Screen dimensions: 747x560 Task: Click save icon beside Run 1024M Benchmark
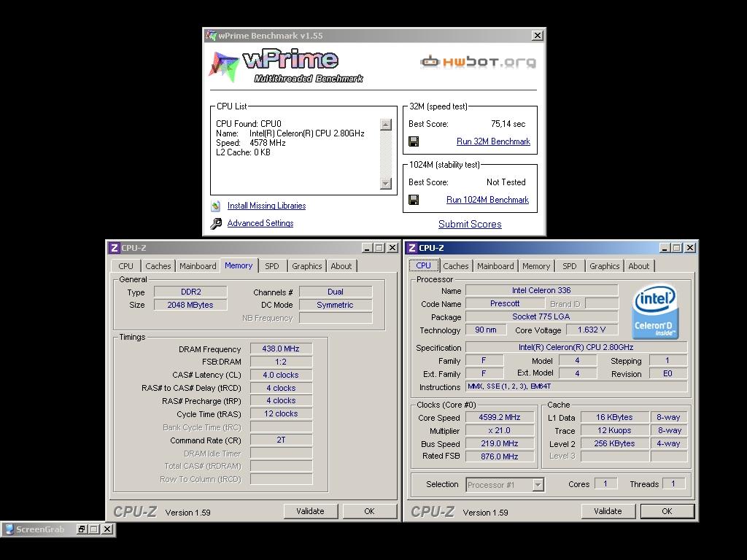[x=414, y=200]
